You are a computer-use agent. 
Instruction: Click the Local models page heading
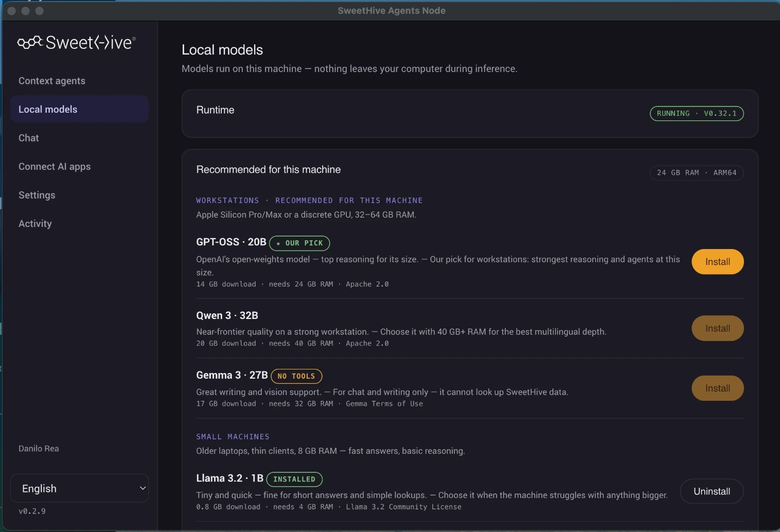(222, 50)
